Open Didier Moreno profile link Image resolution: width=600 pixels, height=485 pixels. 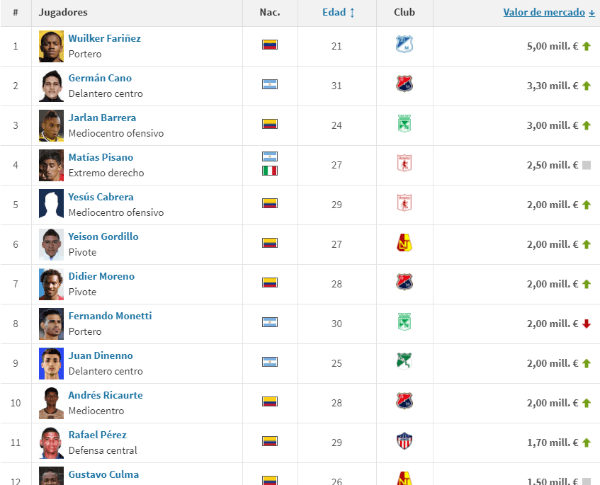point(101,276)
